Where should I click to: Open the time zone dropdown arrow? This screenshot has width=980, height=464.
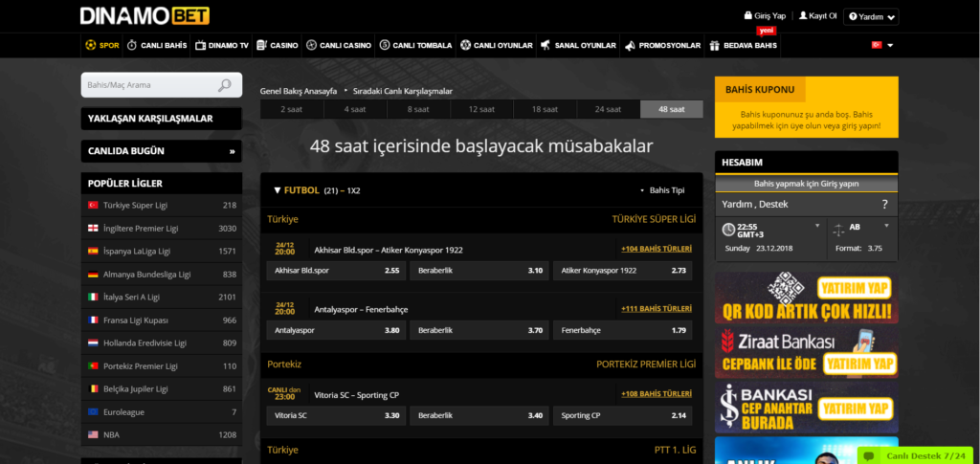pos(817,226)
